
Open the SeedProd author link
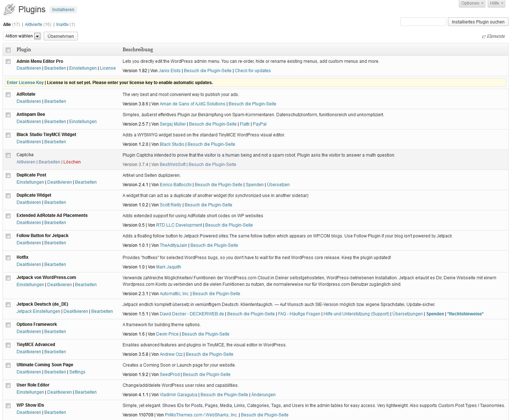[170, 375]
